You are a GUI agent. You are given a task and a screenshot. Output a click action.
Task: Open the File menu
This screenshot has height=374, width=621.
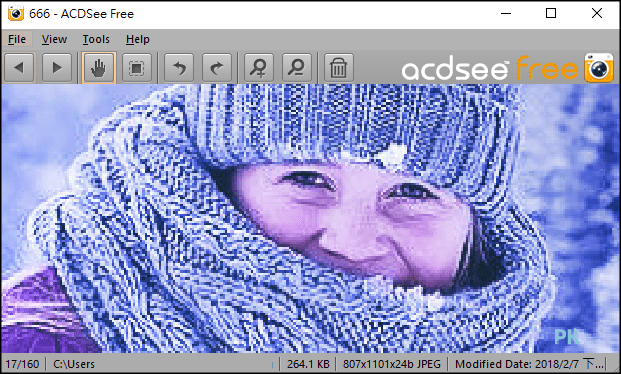pos(17,39)
